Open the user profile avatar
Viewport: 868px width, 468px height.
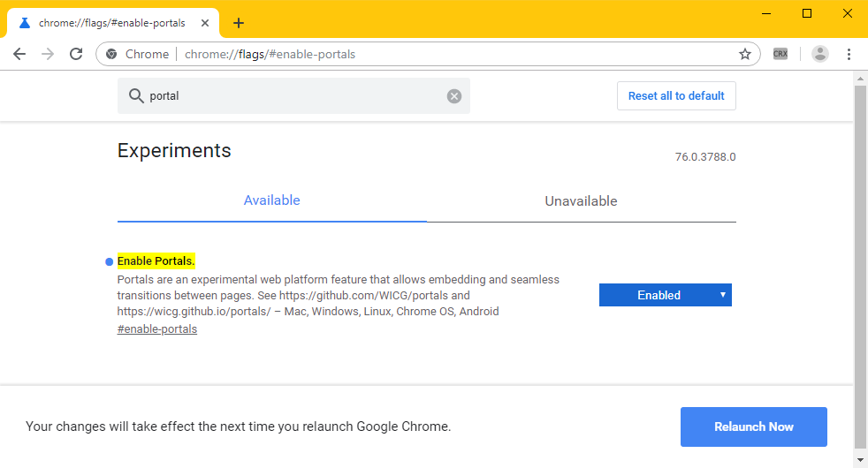point(820,54)
